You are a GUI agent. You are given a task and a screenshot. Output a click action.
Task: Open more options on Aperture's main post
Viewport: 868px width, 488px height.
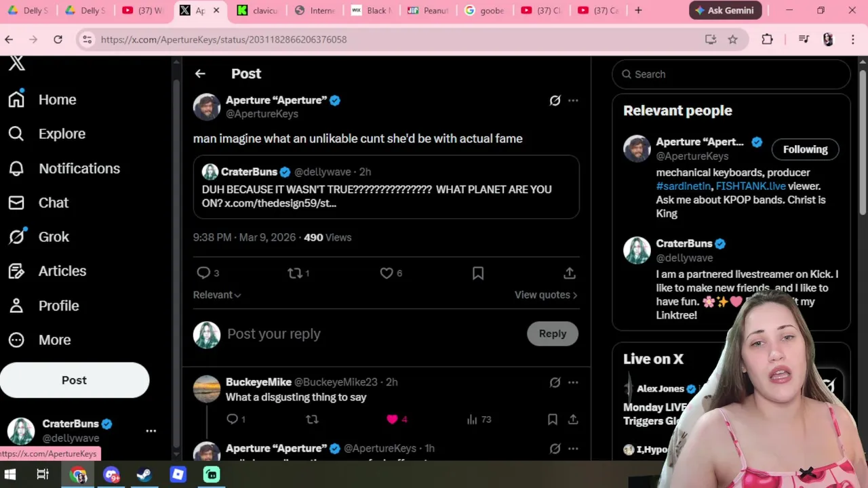pyautogui.click(x=573, y=100)
